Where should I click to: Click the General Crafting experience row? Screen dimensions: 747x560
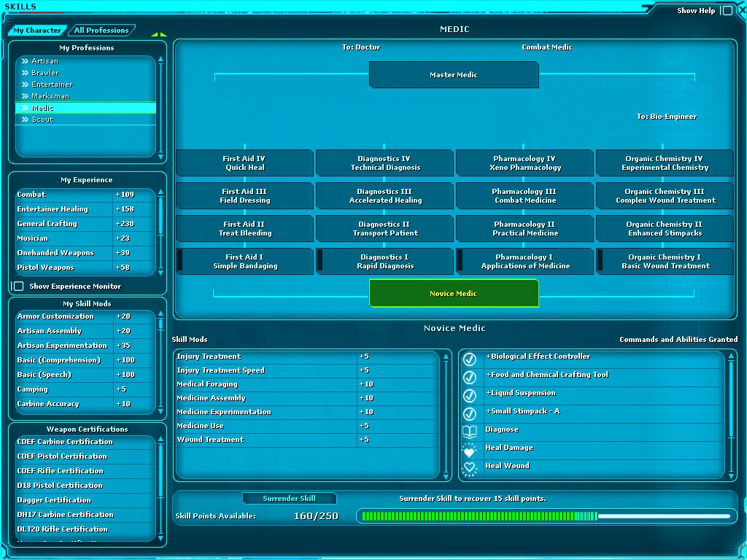(x=86, y=224)
